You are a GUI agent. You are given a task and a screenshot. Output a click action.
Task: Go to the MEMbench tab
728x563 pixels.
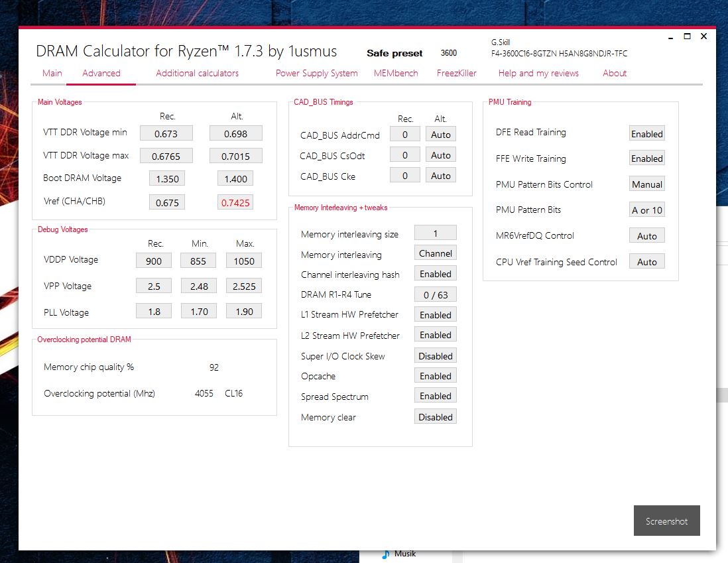396,73
